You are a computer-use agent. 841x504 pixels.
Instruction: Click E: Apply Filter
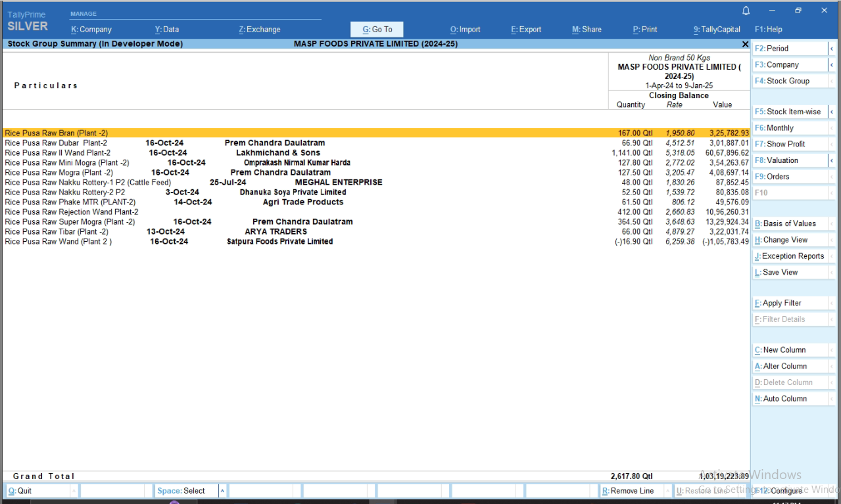[x=790, y=303]
